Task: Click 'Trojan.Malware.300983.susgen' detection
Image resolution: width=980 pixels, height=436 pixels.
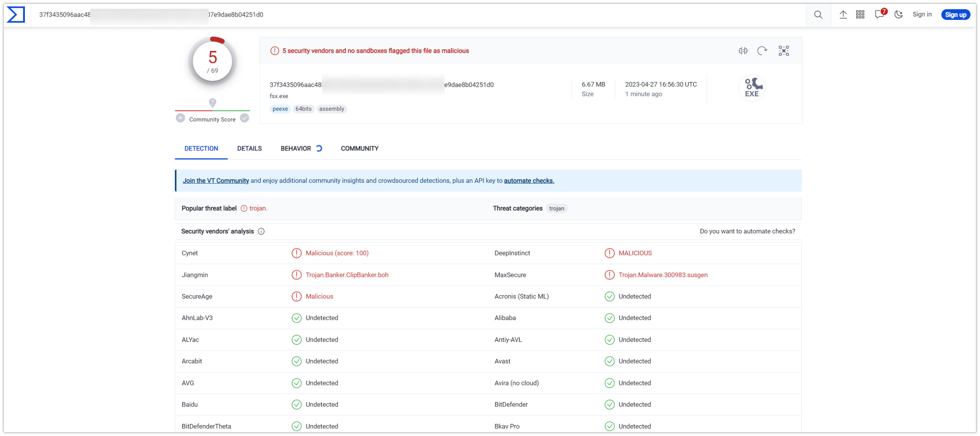Action: (x=663, y=275)
